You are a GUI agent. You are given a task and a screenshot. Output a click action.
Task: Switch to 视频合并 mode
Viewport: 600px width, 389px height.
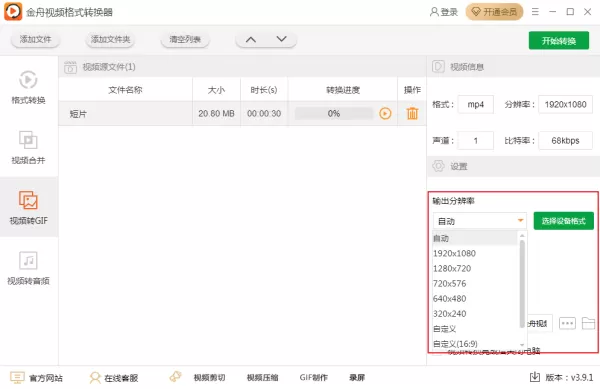[x=28, y=147]
